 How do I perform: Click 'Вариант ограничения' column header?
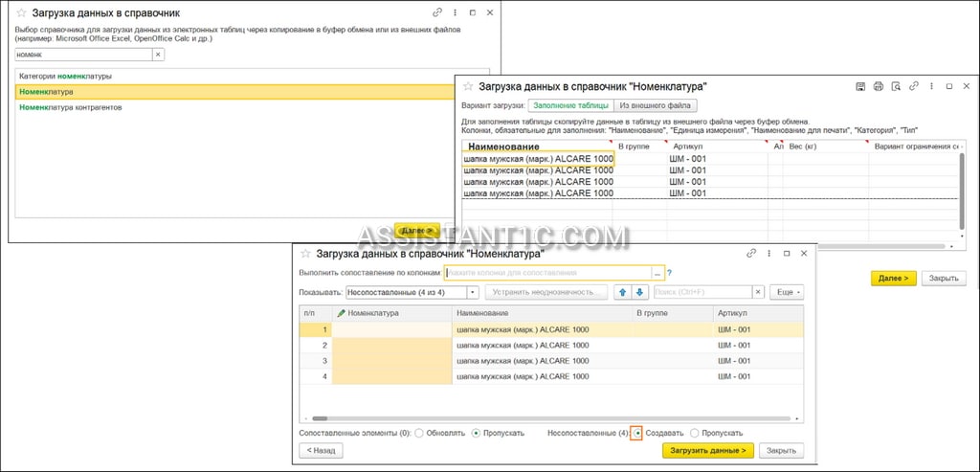[916, 146]
